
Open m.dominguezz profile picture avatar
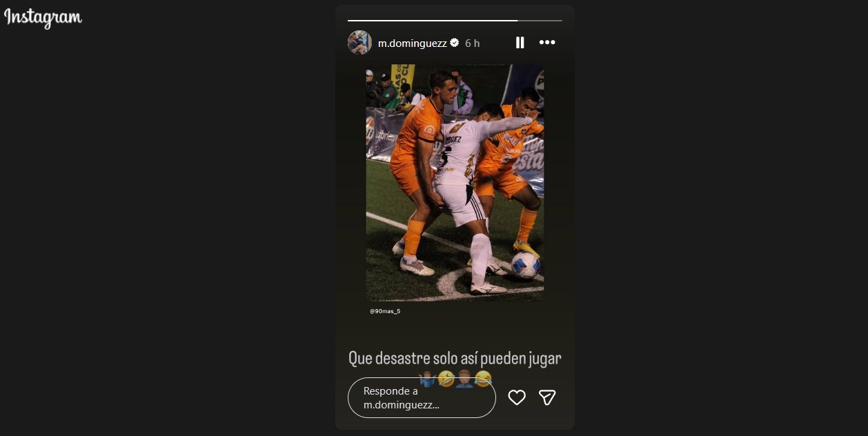coord(359,43)
